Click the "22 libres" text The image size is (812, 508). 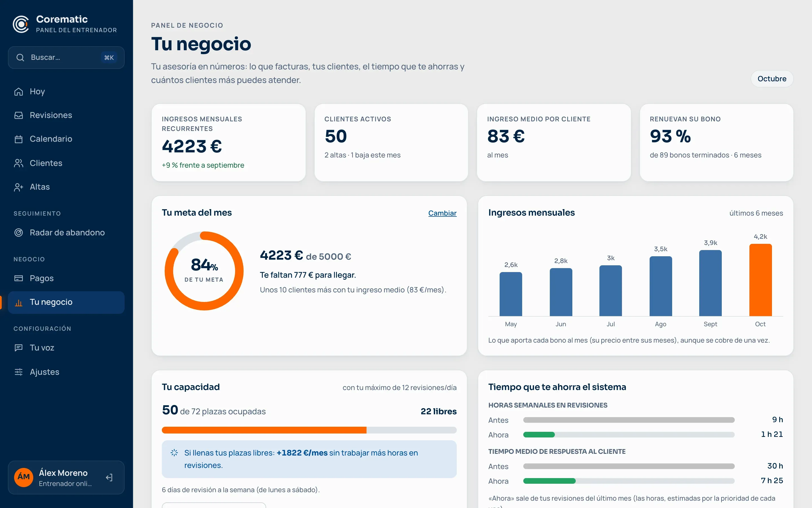click(438, 411)
